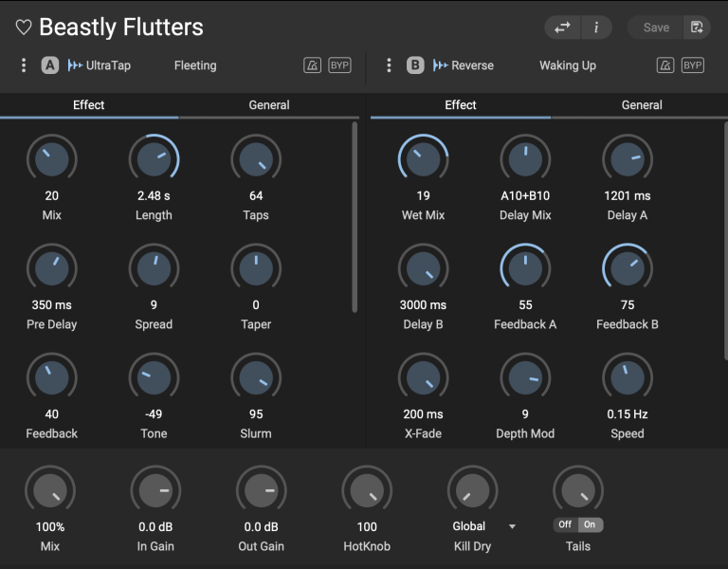
Task: Click the Delay A knob
Action: click(x=628, y=159)
